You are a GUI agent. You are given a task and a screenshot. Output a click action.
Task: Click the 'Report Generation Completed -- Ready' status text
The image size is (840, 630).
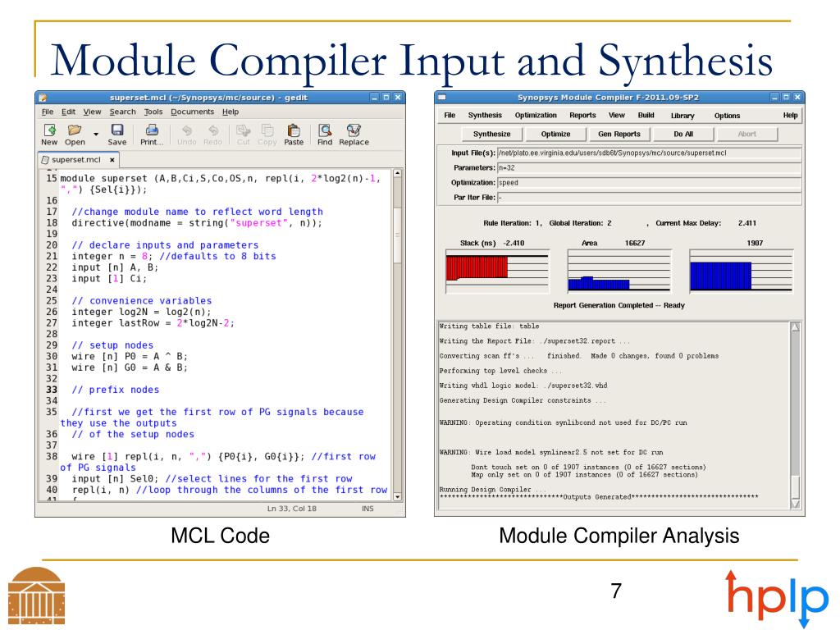619,305
